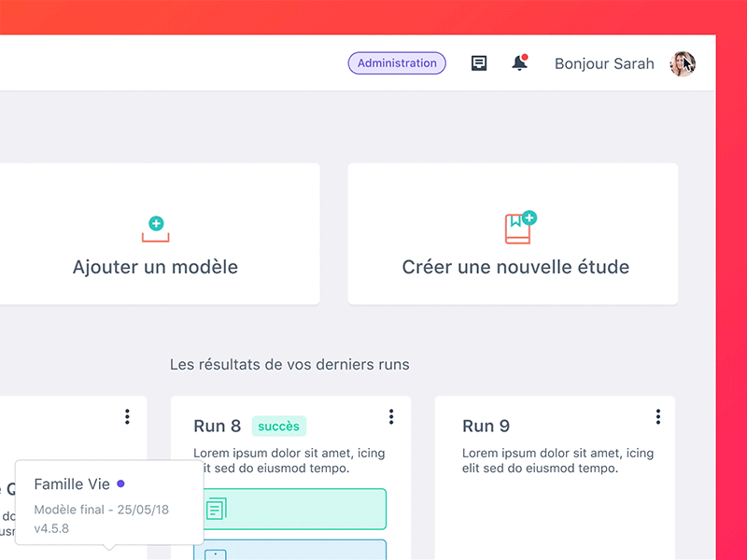Viewport: 747px width, 560px height.
Task: Click the Ajouter un modèle card
Action: click(x=155, y=267)
